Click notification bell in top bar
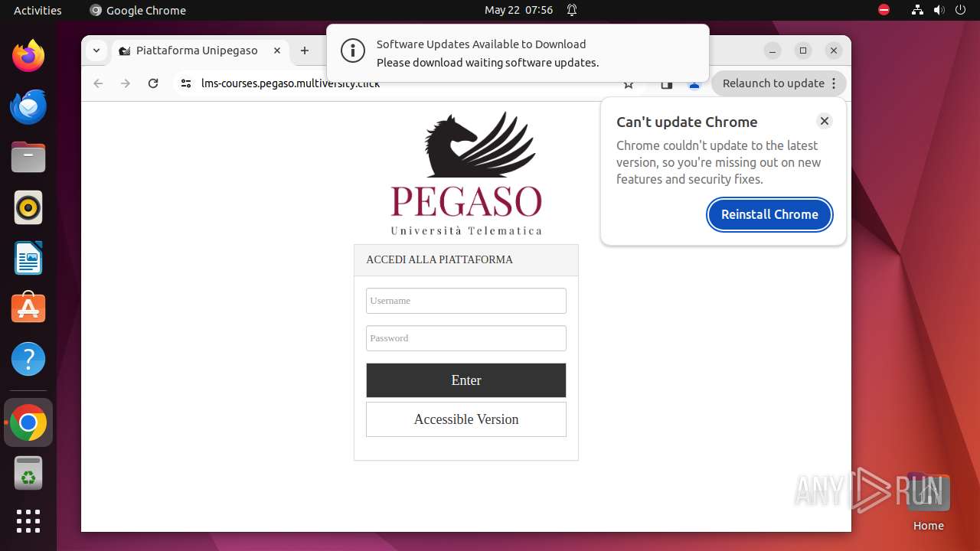Screen dimensions: 980x551 [x=572, y=10]
